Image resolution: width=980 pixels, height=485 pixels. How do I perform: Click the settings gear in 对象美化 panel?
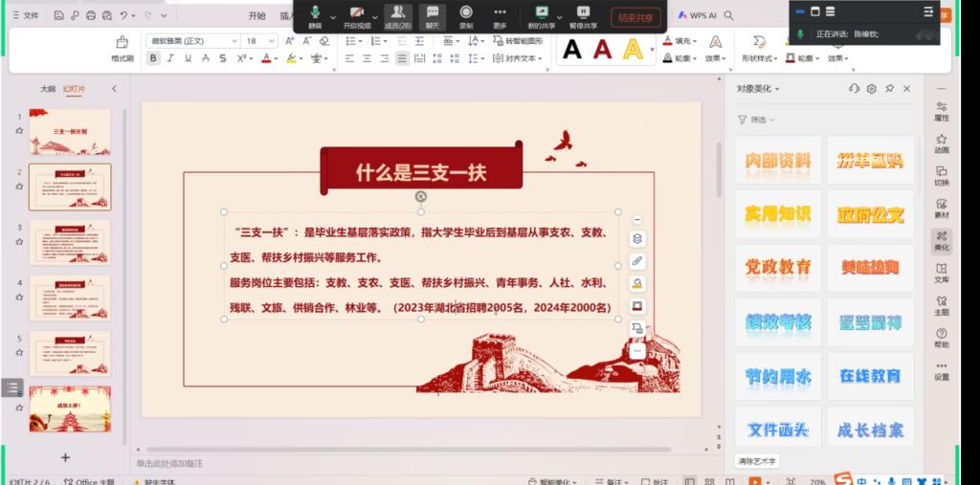(871, 89)
